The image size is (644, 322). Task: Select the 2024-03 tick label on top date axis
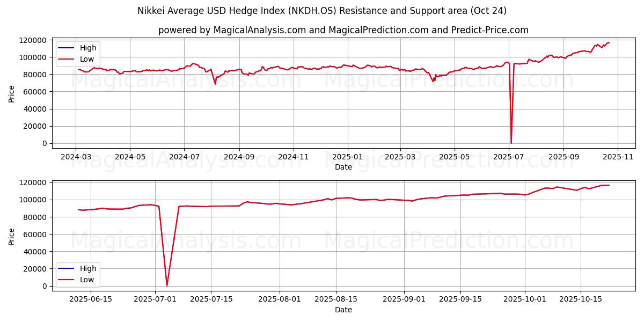tap(76, 156)
